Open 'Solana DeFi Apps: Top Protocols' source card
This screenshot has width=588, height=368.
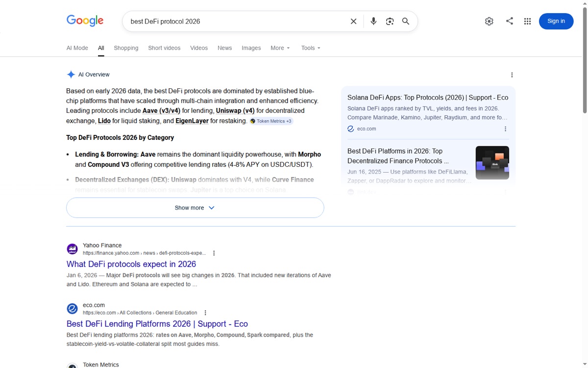coord(428,98)
